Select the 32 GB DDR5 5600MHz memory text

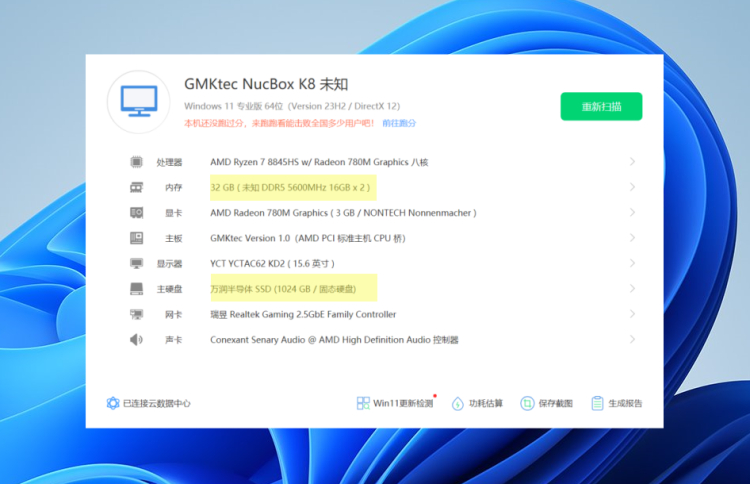tap(290, 187)
